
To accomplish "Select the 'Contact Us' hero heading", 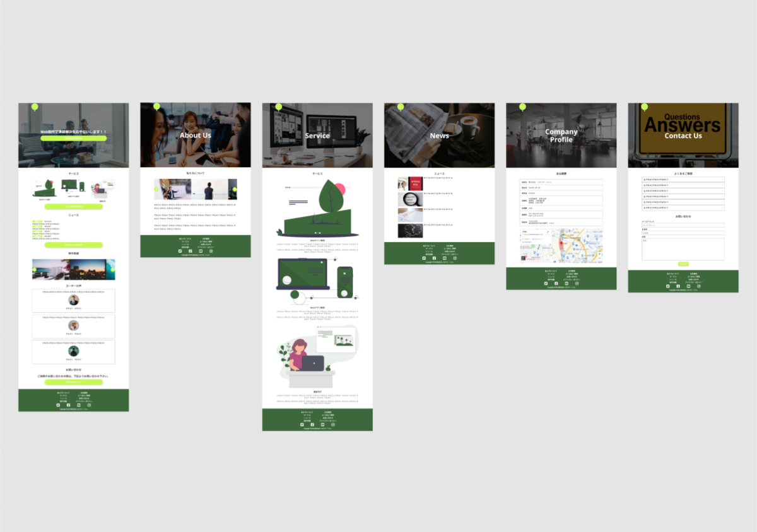I will [683, 136].
